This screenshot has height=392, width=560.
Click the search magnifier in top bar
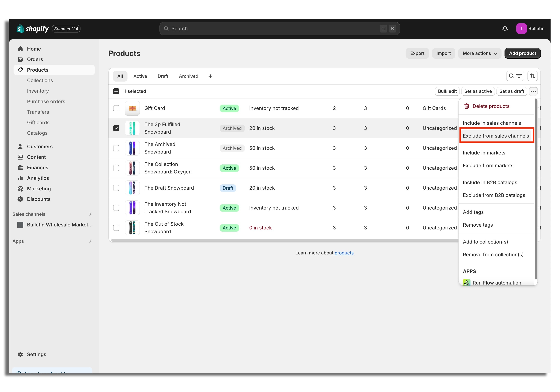(166, 29)
